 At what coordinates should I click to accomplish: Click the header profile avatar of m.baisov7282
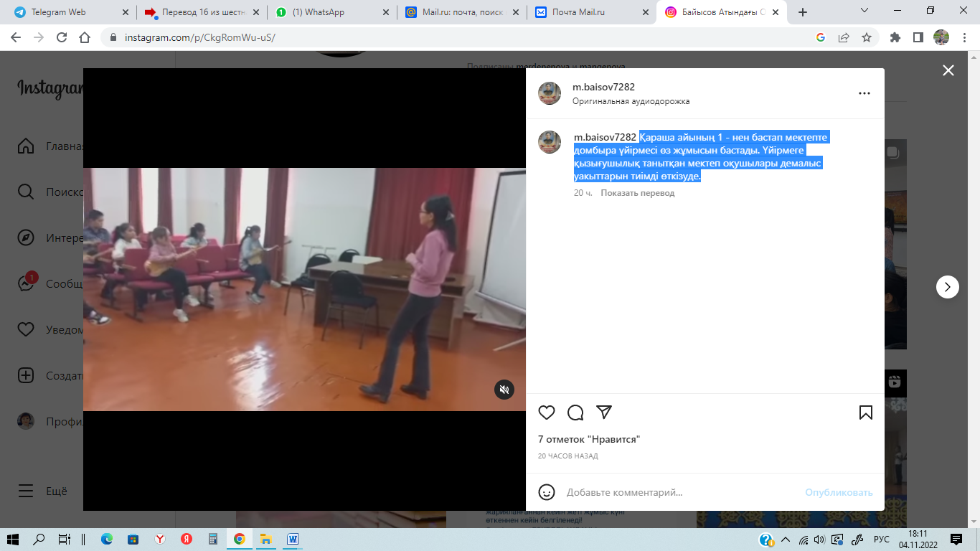(550, 93)
